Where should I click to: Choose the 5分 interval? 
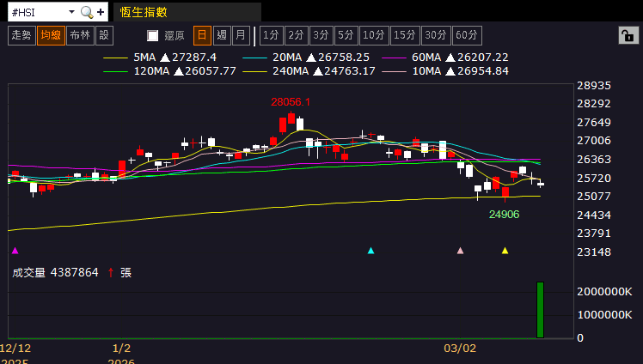click(346, 35)
